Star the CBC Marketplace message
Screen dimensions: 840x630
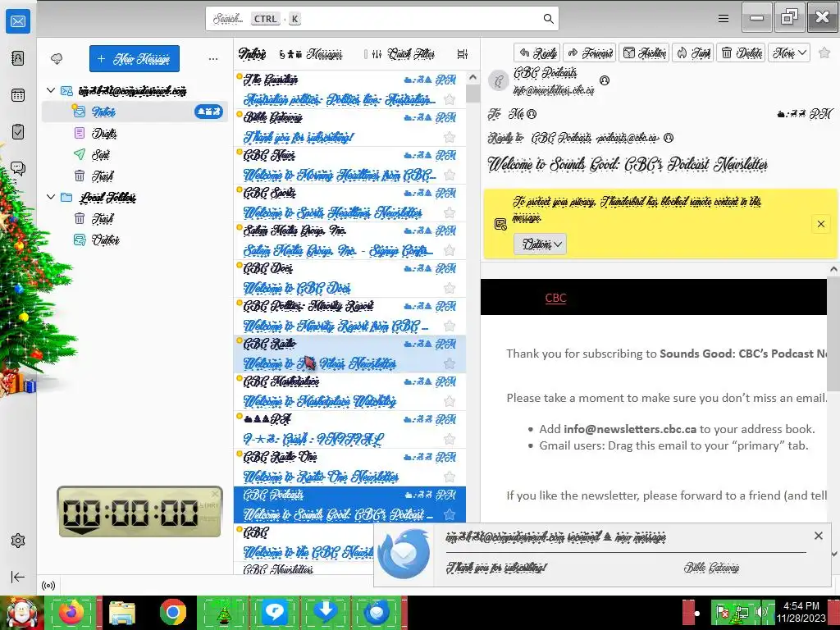tap(450, 401)
